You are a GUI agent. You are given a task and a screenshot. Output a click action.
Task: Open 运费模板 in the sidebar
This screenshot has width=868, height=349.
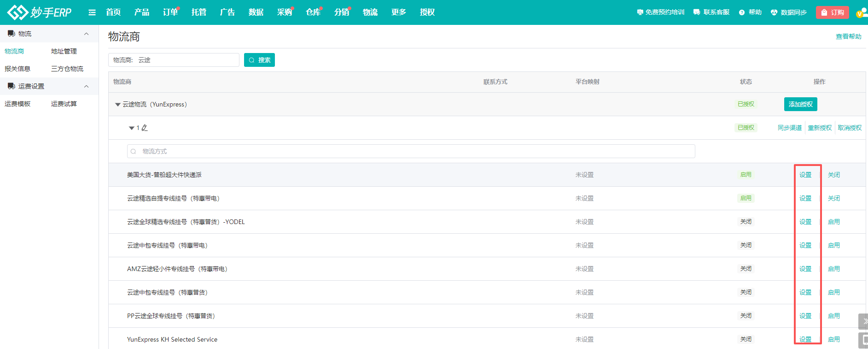(x=17, y=104)
